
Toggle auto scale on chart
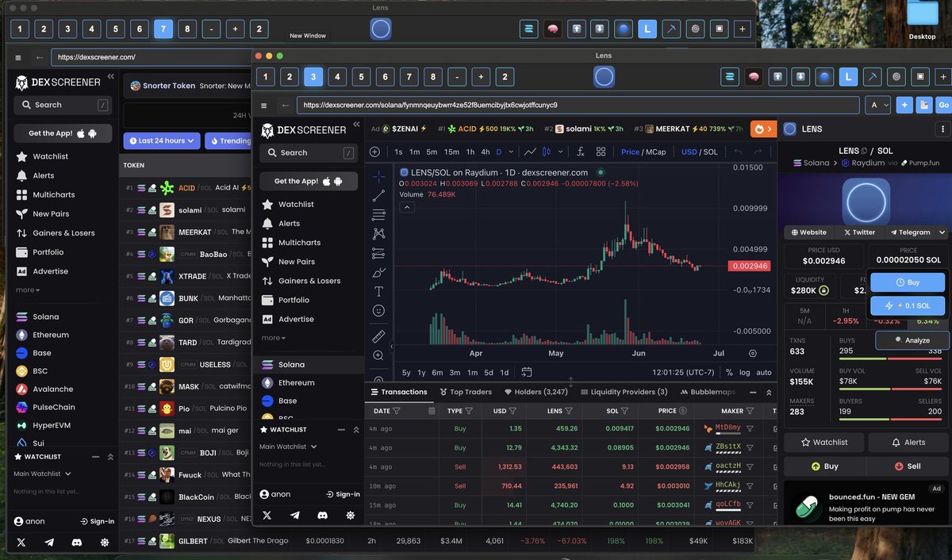pos(764,372)
